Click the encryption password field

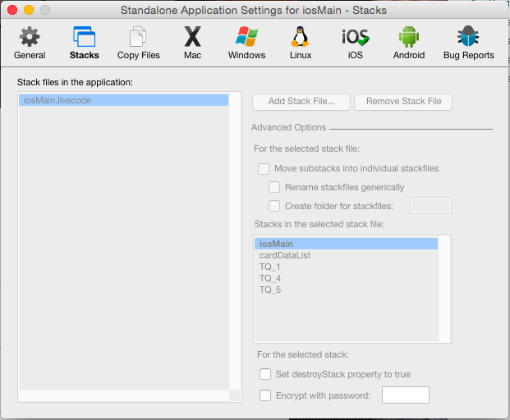coord(406,395)
